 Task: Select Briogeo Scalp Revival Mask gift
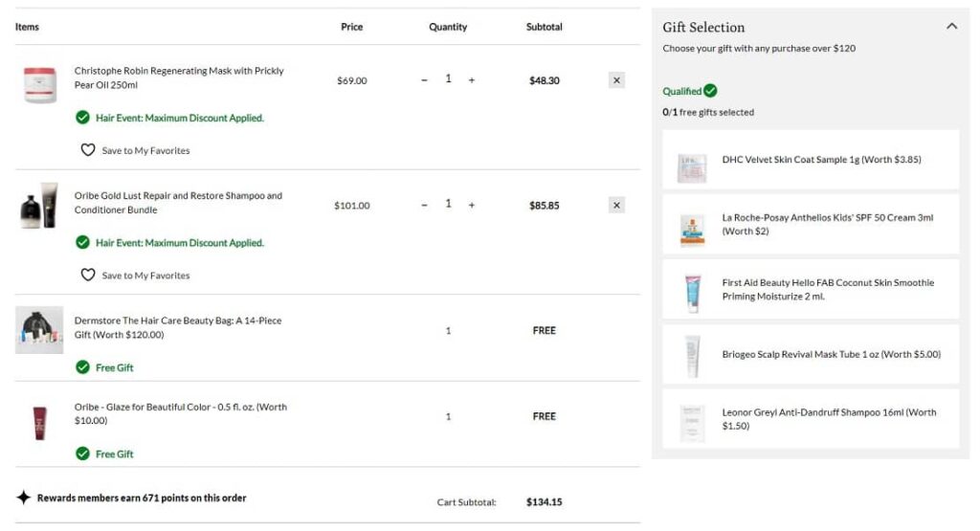pyautogui.click(x=811, y=354)
